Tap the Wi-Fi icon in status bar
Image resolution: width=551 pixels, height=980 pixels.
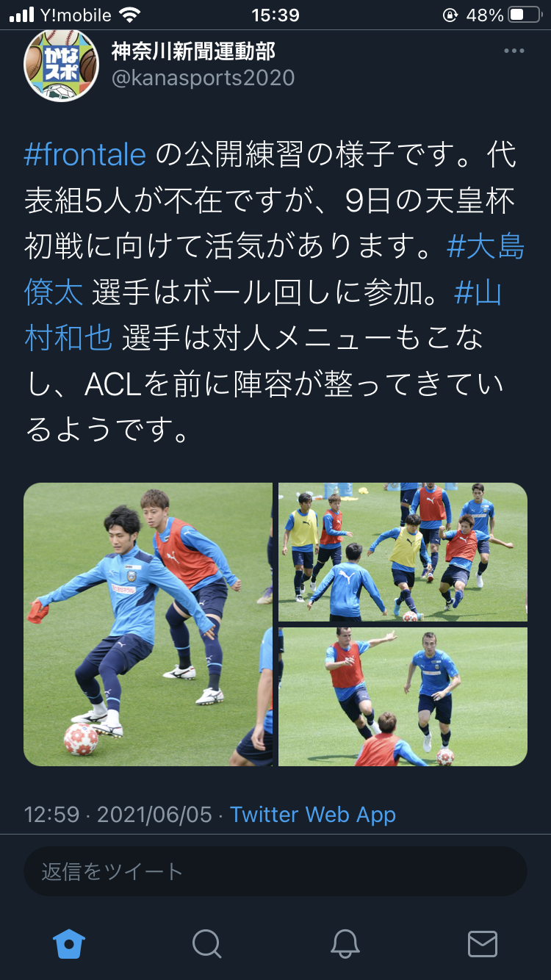pos(129,15)
